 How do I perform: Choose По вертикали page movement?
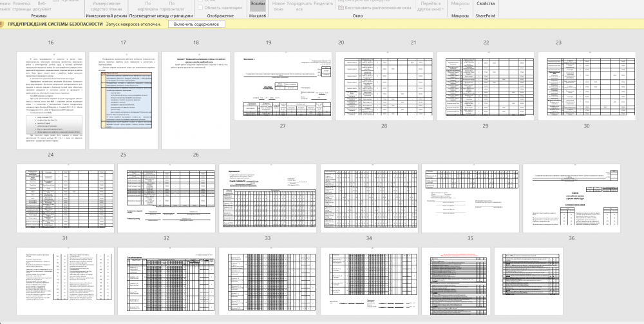click(148, 6)
